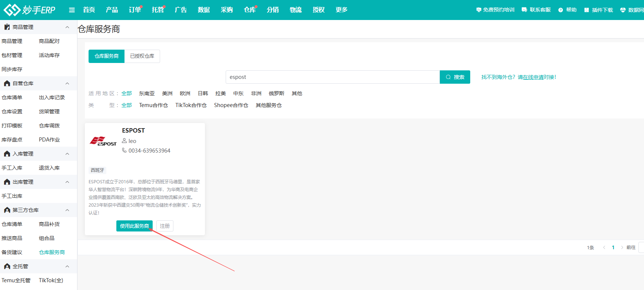This screenshot has height=290, width=644.
Task: Collapse the 入库管理 sidebar section
Action: pyautogui.click(x=67, y=154)
